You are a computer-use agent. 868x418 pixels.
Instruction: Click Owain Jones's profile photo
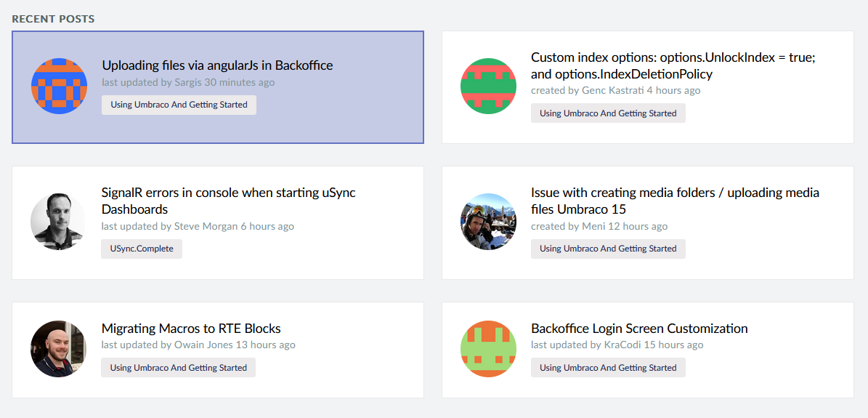58,349
